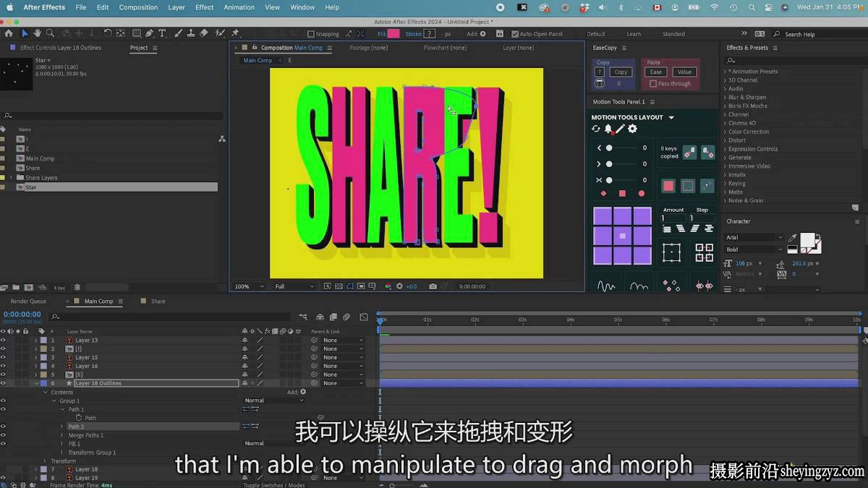Enable the Pass-through checkbox in EaseCopy
The height and width of the screenshot is (488, 868).
pos(653,84)
